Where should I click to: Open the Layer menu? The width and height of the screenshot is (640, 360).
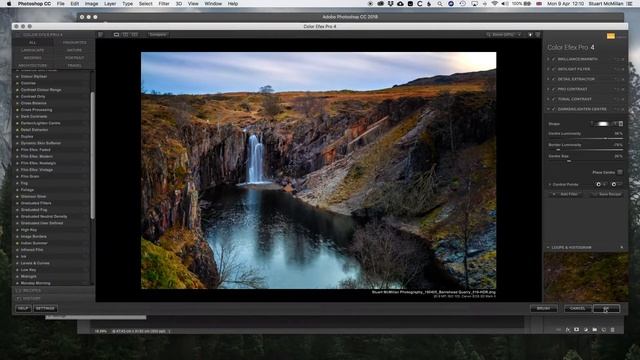point(110,4)
